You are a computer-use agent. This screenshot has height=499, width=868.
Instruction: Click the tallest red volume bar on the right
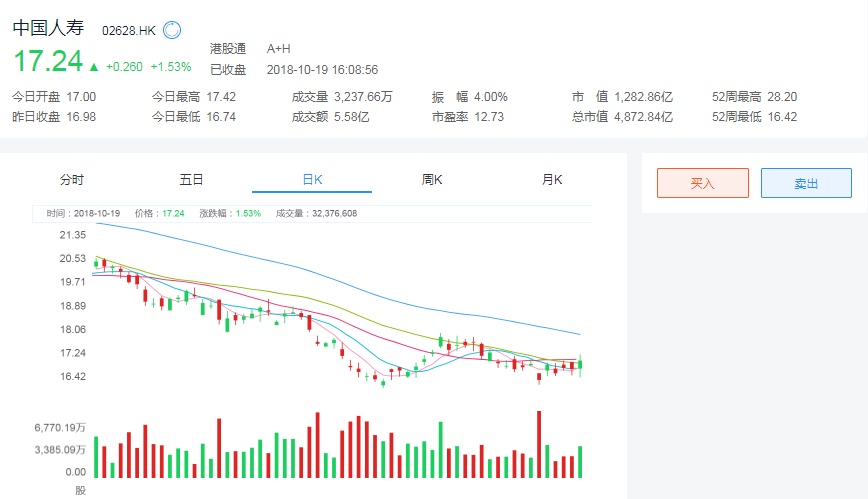[539, 445]
